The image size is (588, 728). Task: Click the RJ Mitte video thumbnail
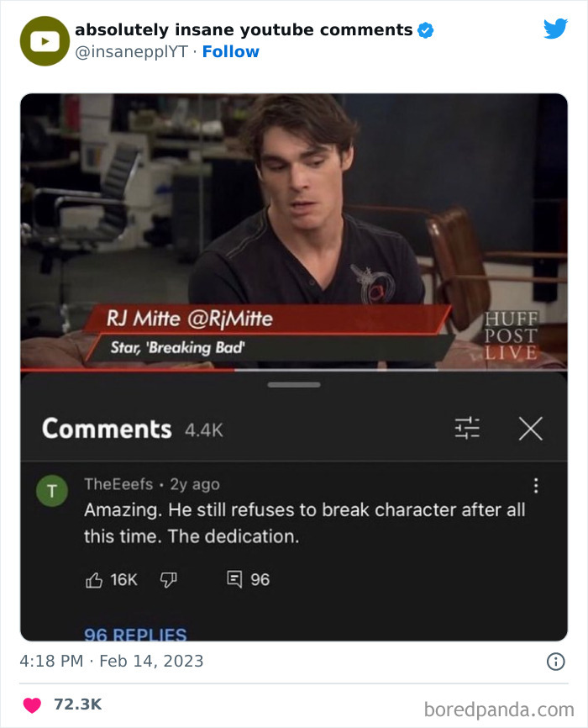294,231
